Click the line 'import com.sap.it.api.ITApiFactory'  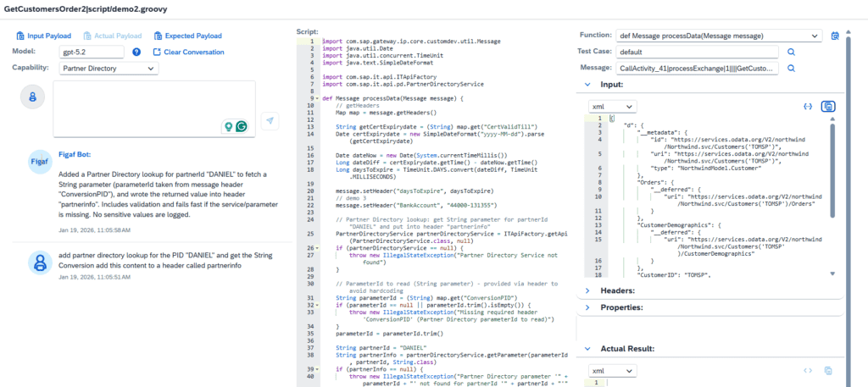click(x=379, y=77)
